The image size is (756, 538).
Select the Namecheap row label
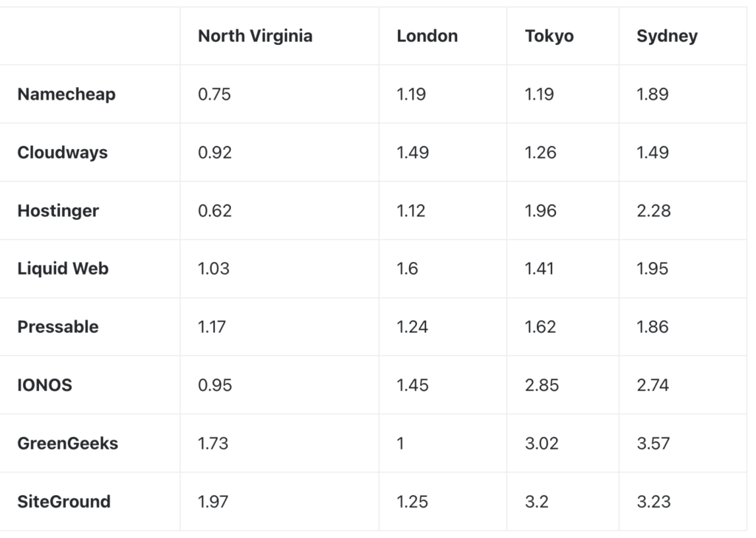pos(66,94)
